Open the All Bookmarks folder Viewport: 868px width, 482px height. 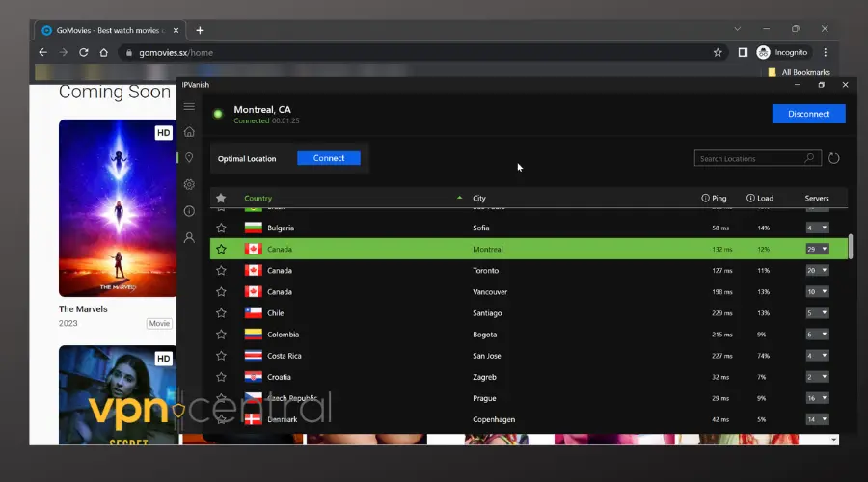click(x=799, y=72)
